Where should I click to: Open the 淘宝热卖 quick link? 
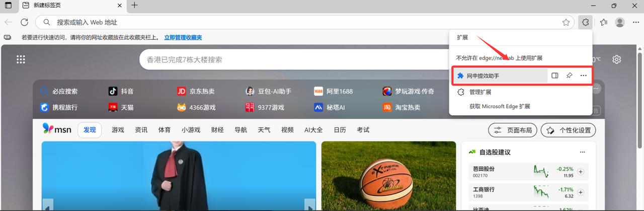tap(401, 107)
